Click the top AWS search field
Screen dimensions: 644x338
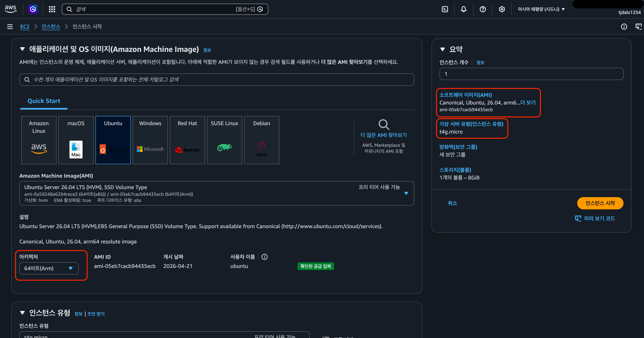tap(165, 9)
